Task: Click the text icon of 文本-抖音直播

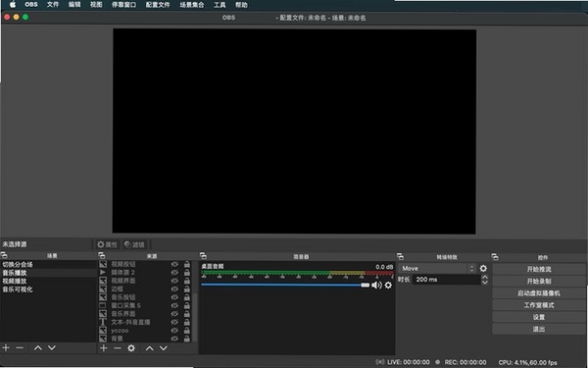Action: coord(103,322)
